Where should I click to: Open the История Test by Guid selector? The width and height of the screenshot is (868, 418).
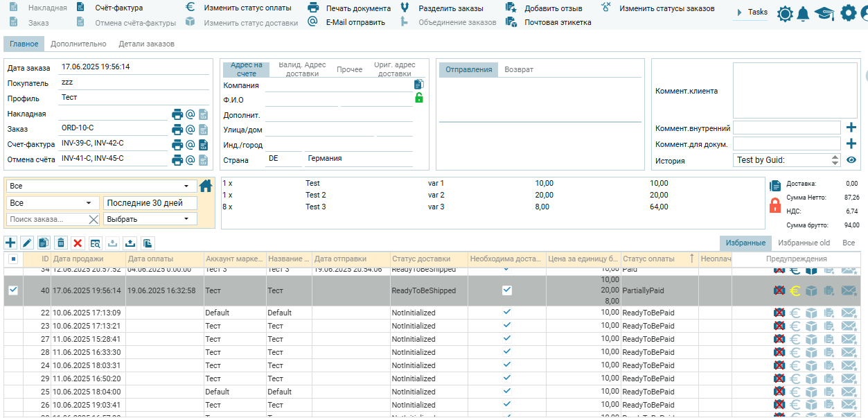tap(786, 160)
